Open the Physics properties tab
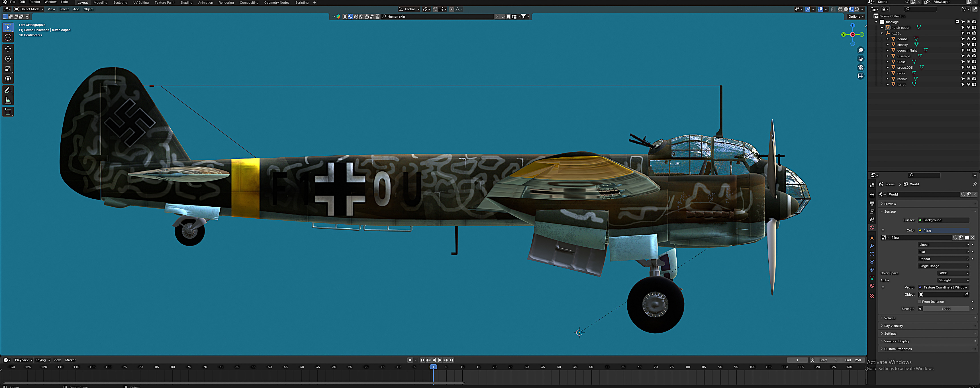This screenshot has width=980, height=388. coord(872,262)
